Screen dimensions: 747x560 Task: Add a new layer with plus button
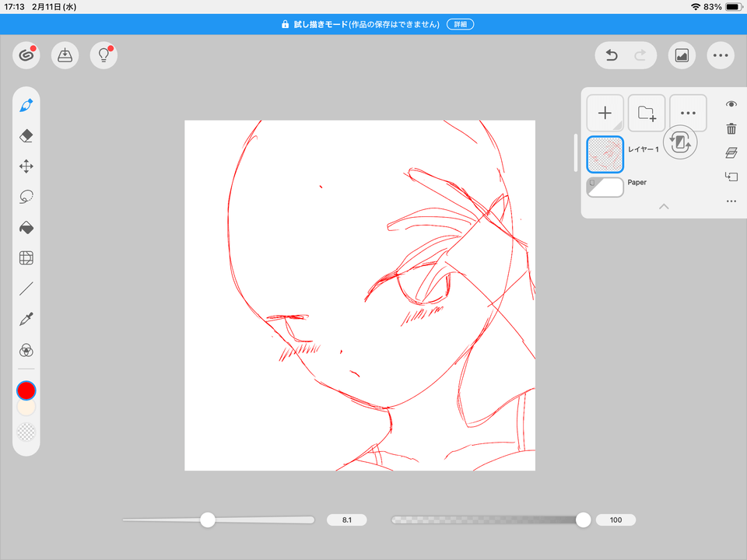(x=605, y=113)
